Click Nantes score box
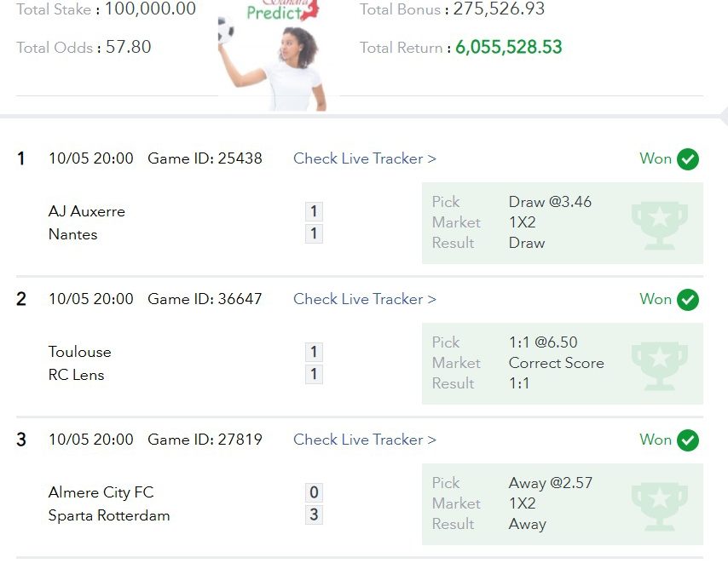The height and width of the screenshot is (575, 728). tap(314, 233)
